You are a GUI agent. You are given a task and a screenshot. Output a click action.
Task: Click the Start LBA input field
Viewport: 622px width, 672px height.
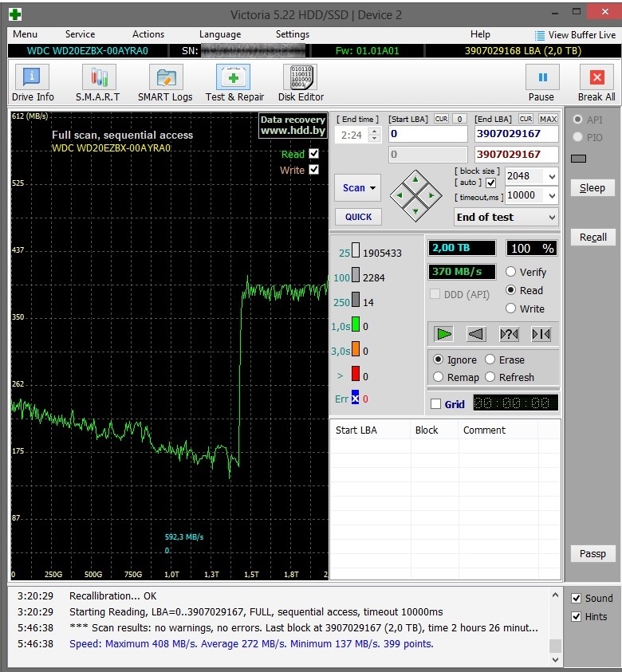coord(427,134)
